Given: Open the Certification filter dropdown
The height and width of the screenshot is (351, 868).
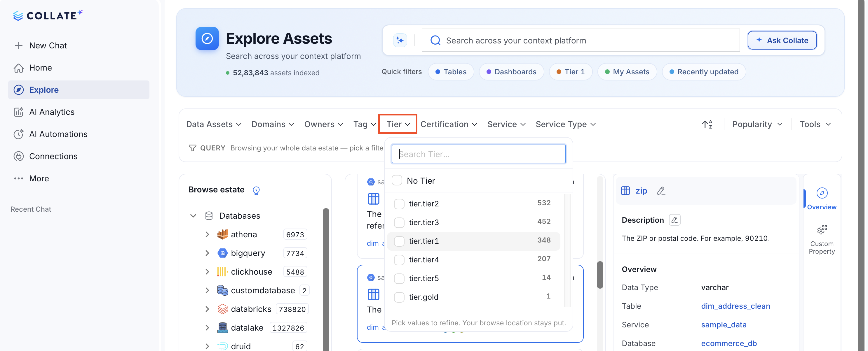Looking at the screenshot, I should 449,124.
